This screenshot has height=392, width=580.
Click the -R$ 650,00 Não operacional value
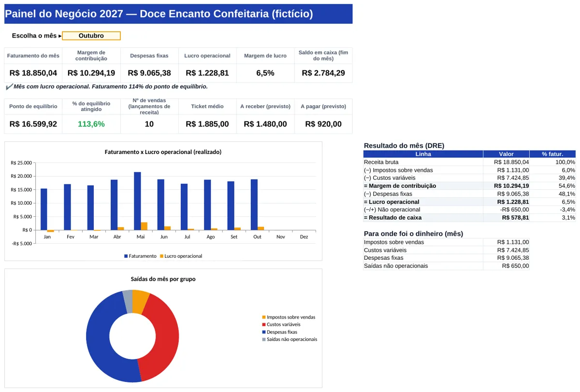(515, 210)
